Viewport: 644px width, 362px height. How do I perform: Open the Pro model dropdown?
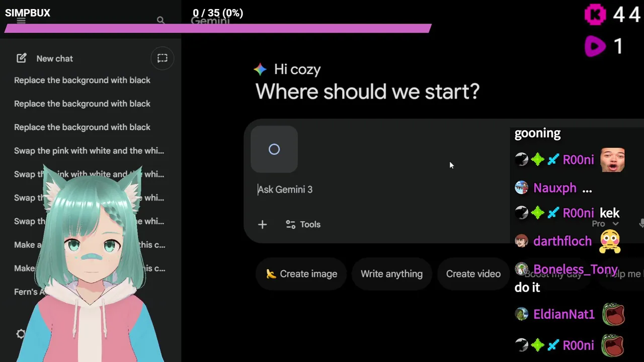605,224
